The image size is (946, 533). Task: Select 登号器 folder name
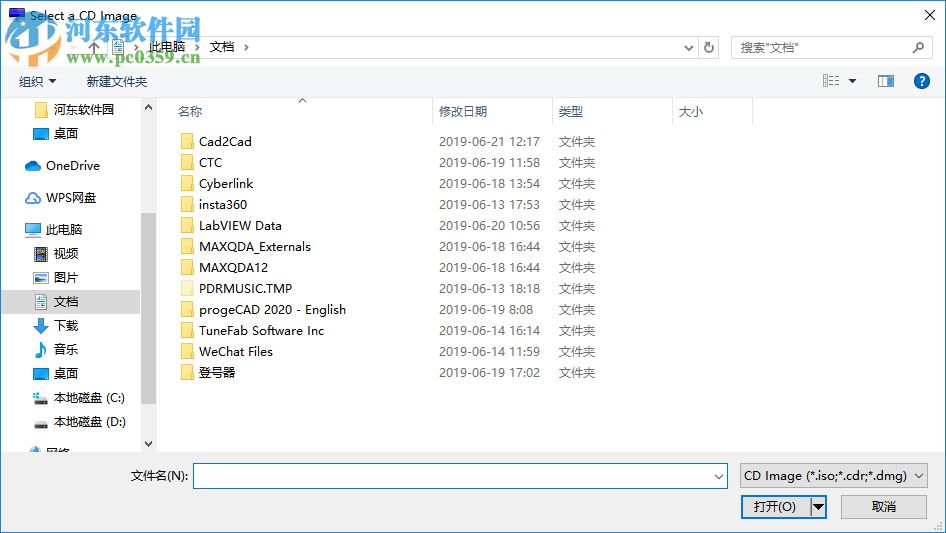217,372
